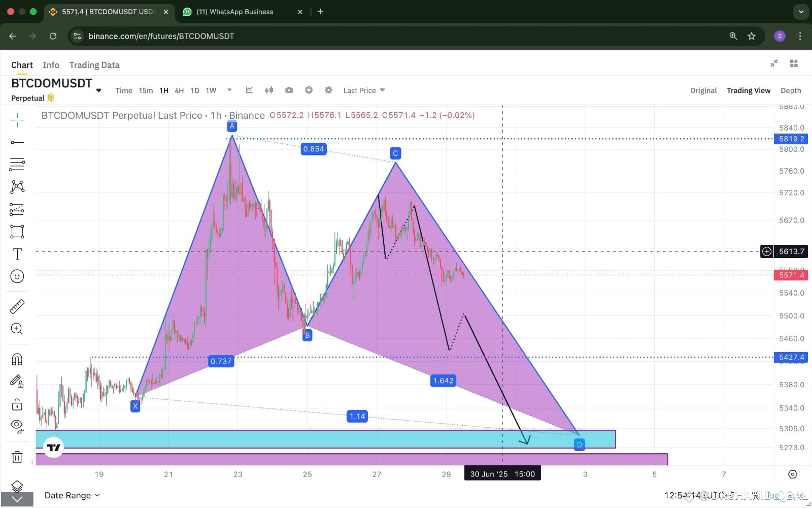Select the crosshair cursor tool
Screen dimensions: 812x508
click(17, 120)
